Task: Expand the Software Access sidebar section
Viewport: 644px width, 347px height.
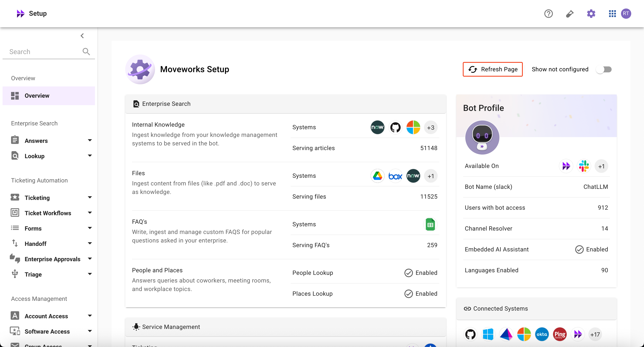Action: click(90, 331)
